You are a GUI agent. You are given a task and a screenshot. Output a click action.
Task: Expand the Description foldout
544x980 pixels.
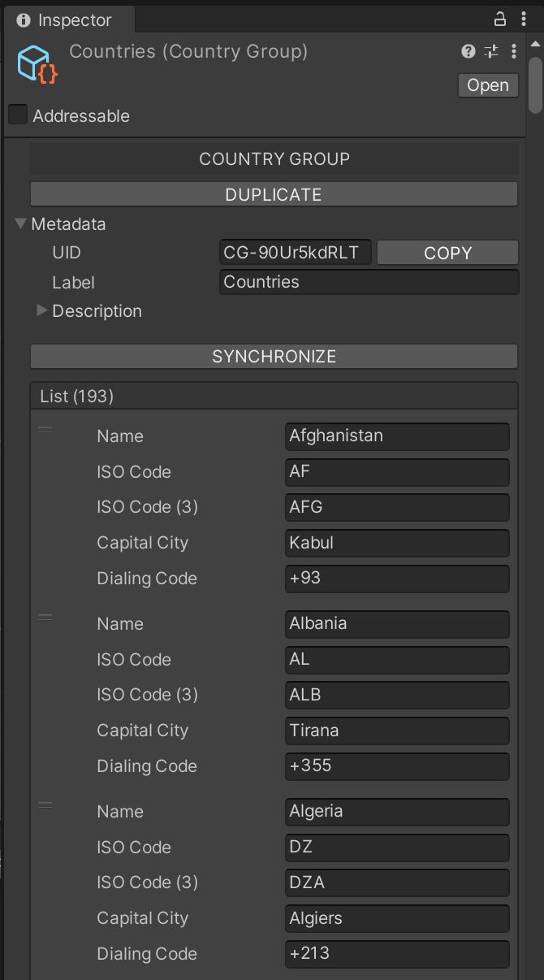tap(42, 310)
